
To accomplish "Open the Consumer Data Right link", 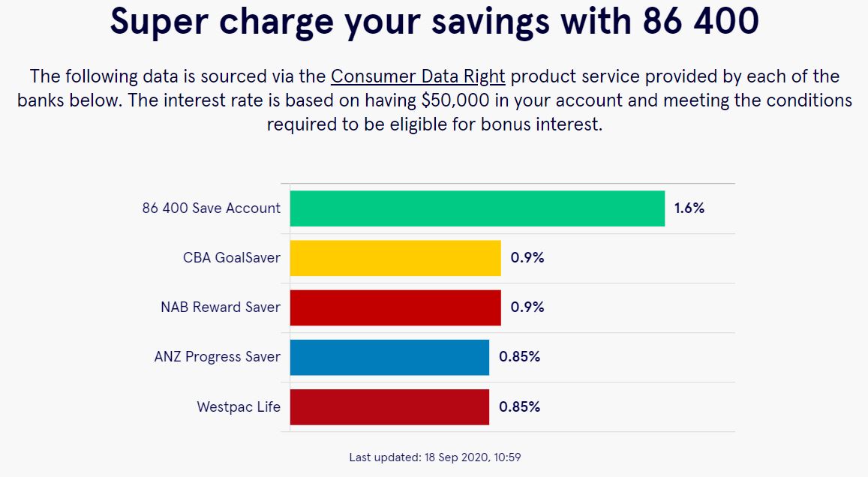I will coord(418,76).
